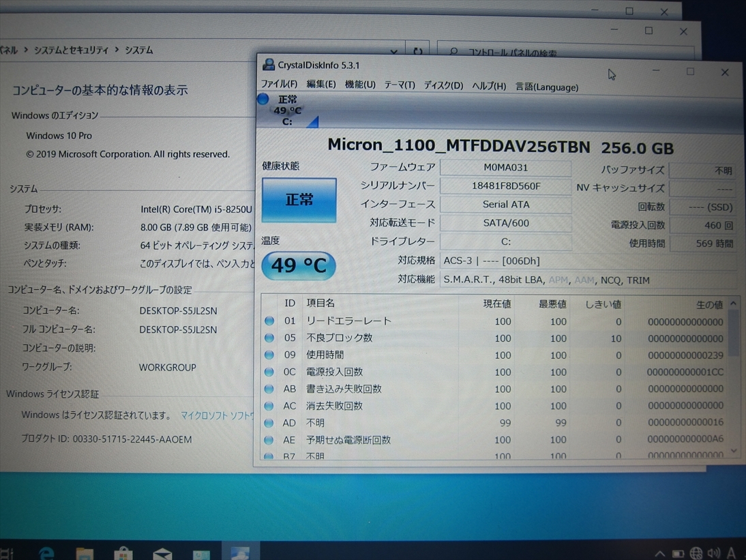
Task: Click the status circle in リードエラーレート row
Action: point(269,321)
